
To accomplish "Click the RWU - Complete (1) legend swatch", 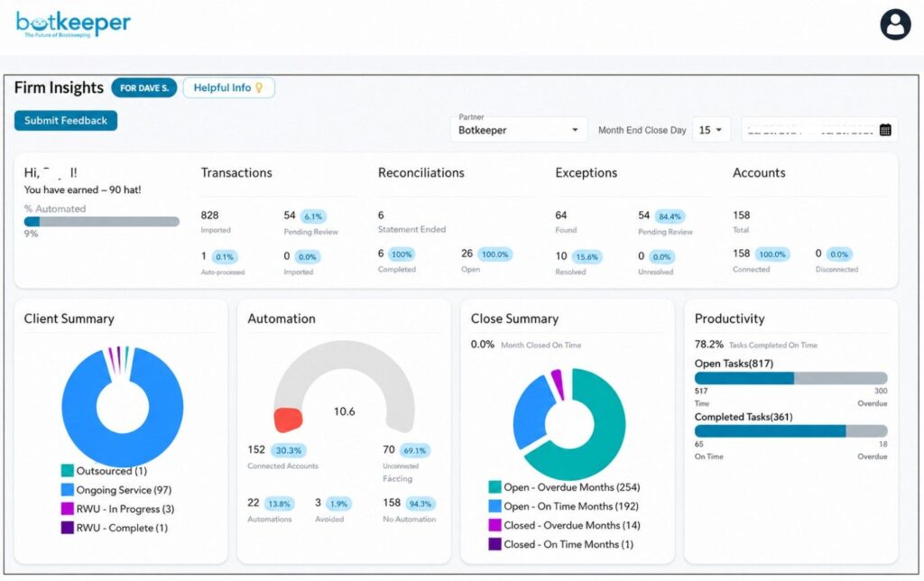I will coord(67,528).
